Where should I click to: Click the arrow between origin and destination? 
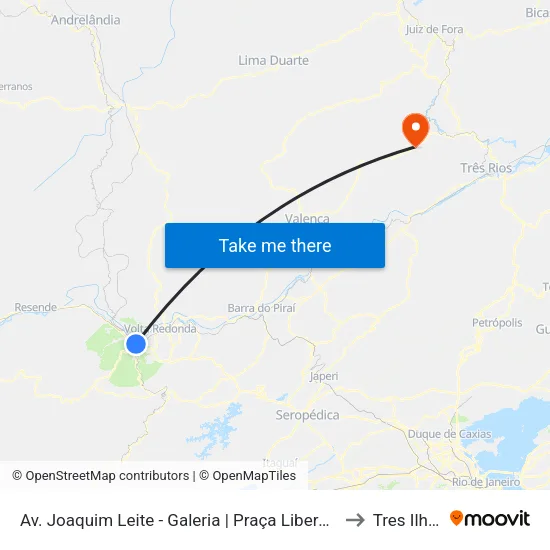click(355, 520)
